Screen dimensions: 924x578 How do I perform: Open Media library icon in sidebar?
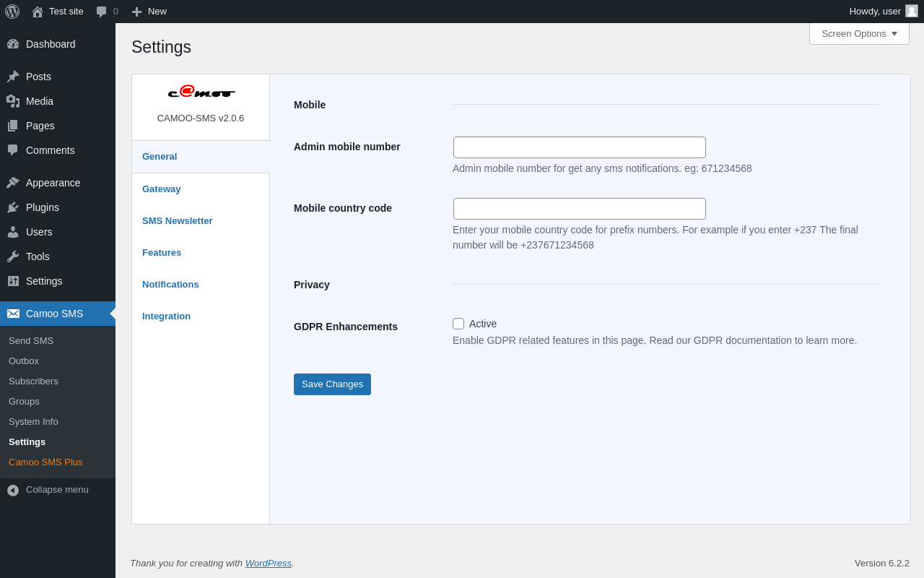pyautogui.click(x=13, y=101)
